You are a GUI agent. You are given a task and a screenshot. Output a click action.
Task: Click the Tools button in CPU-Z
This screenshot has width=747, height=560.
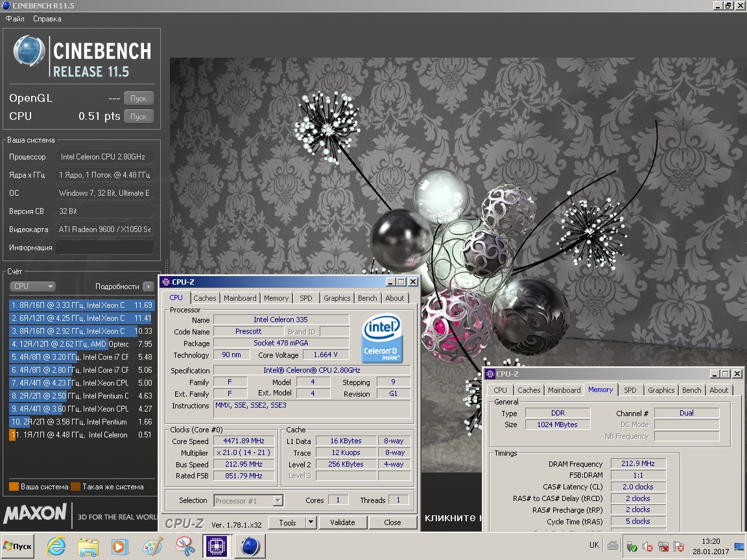click(287, 522)
